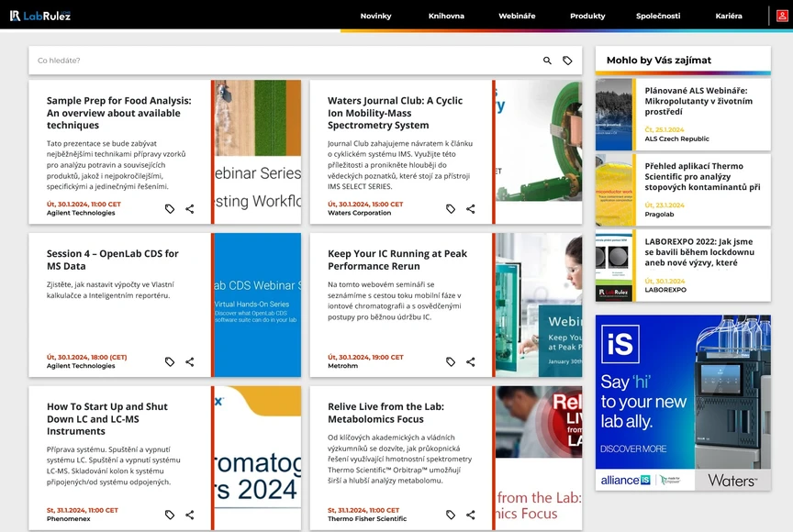This screenshot has width=793, height=532.
Task: Click the Phenomenex 2024 chromatography thumbnail
Action: (x=258, y=458)
